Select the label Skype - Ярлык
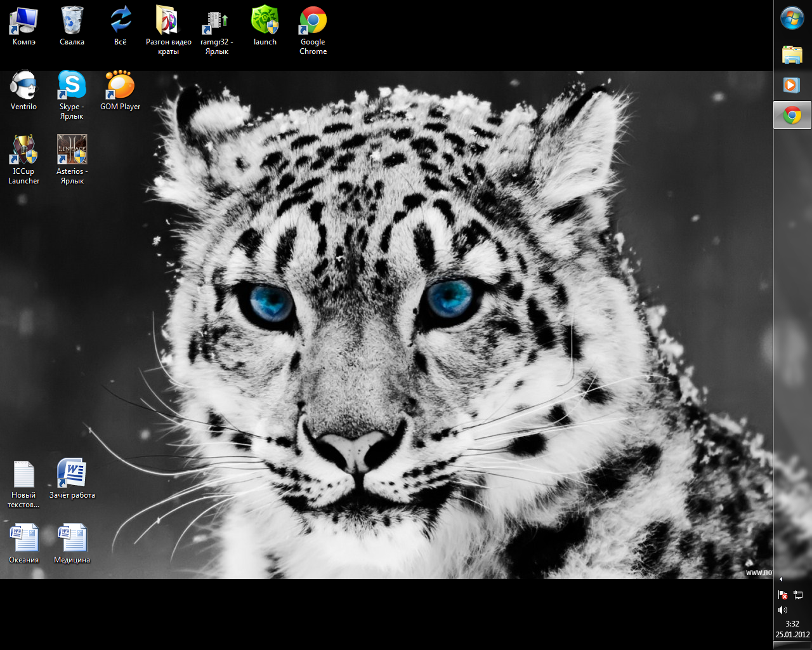Screen dimensions: 812x650 (x=72, y=112)
